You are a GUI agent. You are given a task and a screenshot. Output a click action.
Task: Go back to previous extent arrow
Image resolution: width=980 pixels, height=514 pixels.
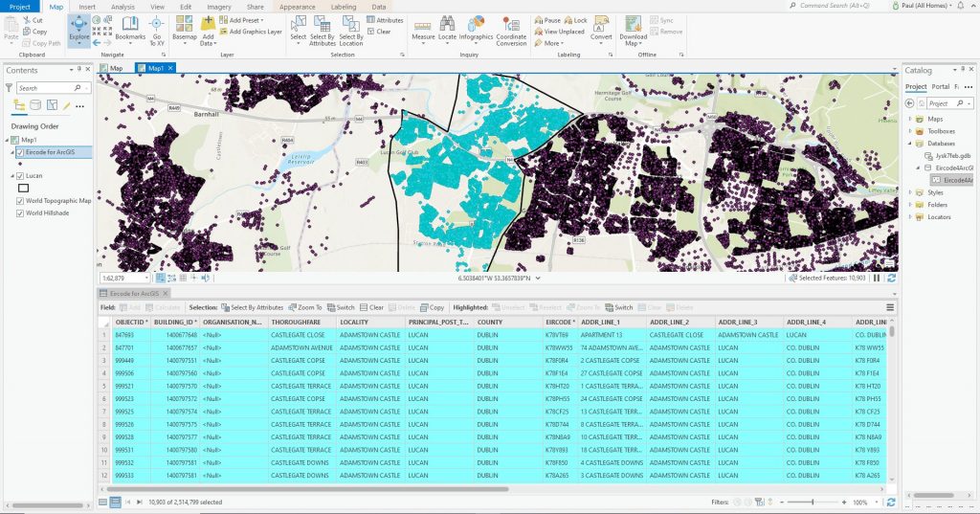tap(97, 42)
